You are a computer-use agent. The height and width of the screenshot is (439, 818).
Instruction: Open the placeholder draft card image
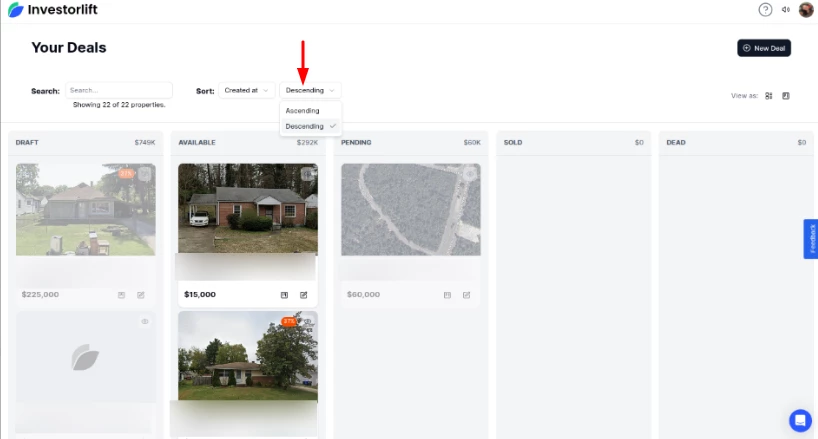coord(86,357)
